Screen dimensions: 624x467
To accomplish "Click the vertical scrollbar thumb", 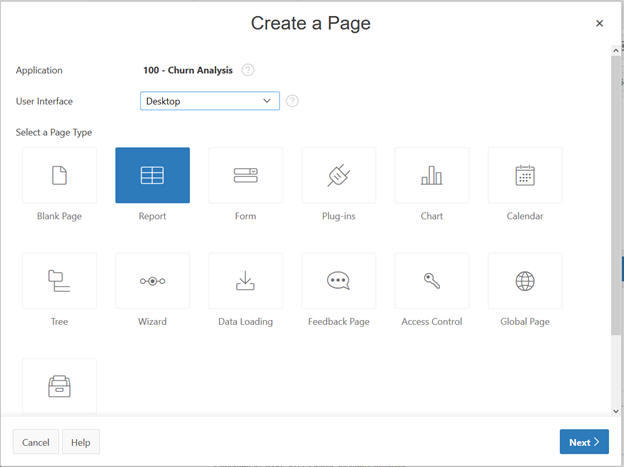I will point(616,195).
